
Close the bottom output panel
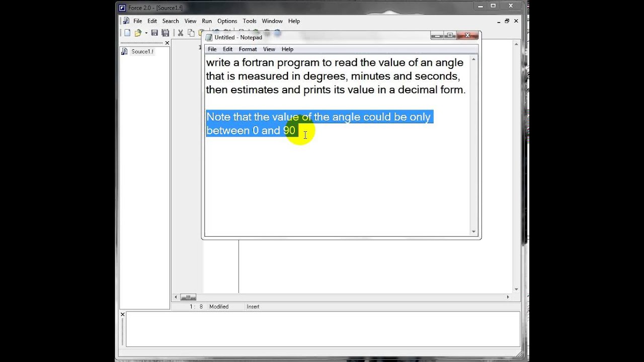click(x=122, y=314)
